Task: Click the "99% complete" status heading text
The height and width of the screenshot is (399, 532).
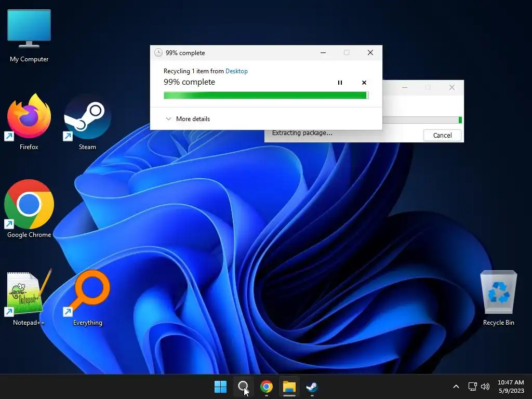Action: point(189,82)
